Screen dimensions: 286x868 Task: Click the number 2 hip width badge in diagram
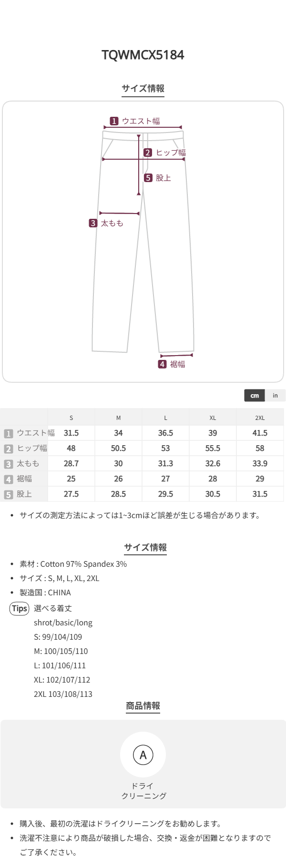pos(148,153)
